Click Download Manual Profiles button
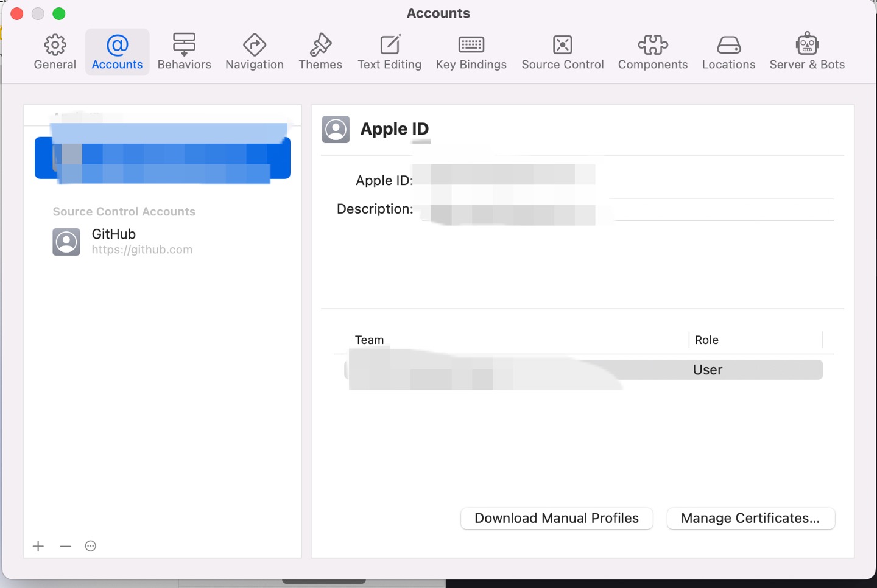The height and width of the screenshot is (588, 877). [557, 518]
